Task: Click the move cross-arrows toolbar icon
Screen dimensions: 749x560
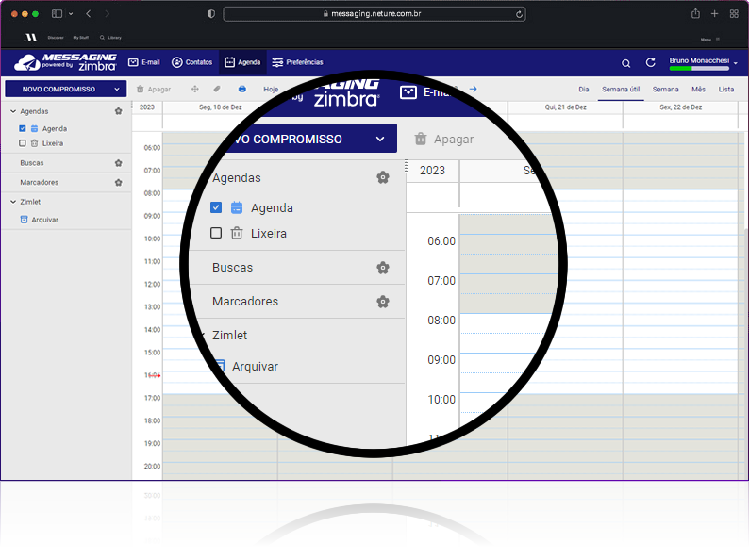Action: (x=195, y=89)
